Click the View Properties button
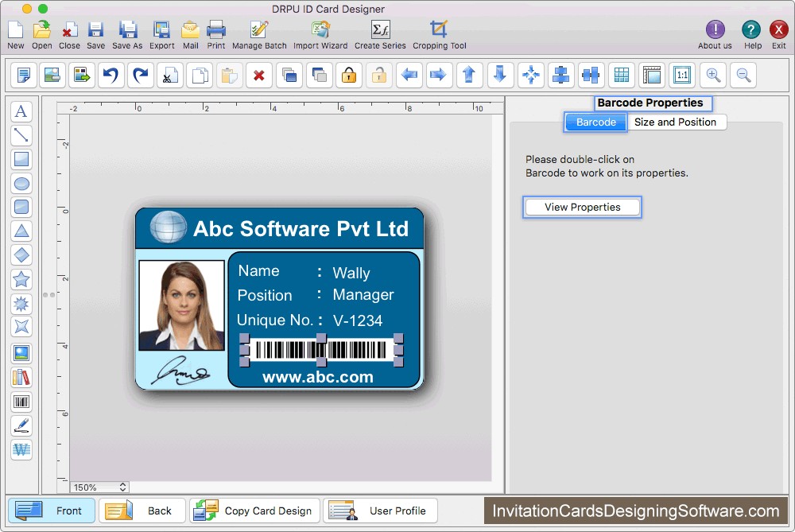 tap(582, 208)
